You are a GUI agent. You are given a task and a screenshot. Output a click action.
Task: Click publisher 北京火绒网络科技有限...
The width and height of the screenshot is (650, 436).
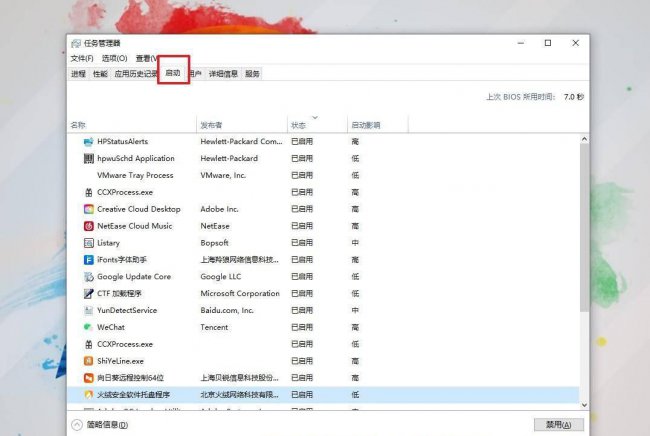(239, 395)
